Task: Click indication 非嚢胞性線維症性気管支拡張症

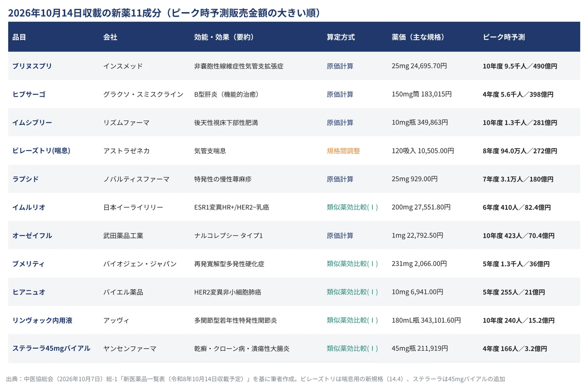Action: coord(239,66)
